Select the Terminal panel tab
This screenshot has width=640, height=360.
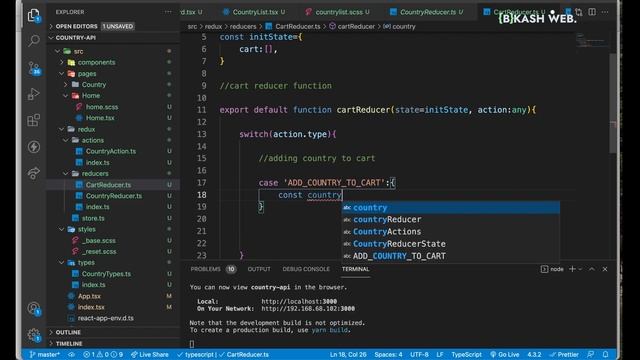point(356,269)
